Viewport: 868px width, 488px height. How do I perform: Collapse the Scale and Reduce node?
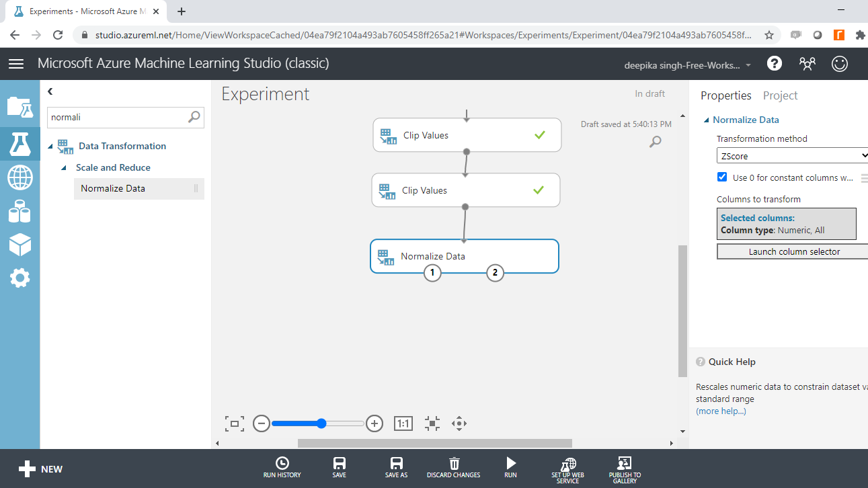[64, 168]
